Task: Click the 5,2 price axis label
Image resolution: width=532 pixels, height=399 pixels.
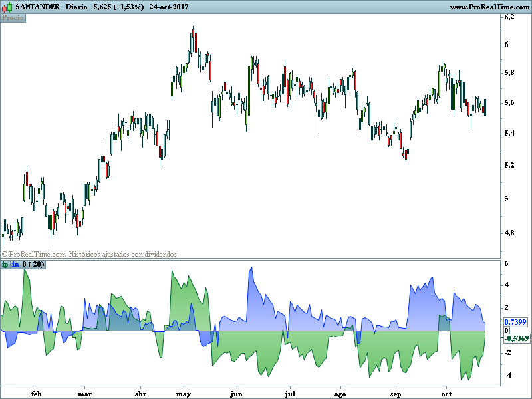Action: point(509,166)
